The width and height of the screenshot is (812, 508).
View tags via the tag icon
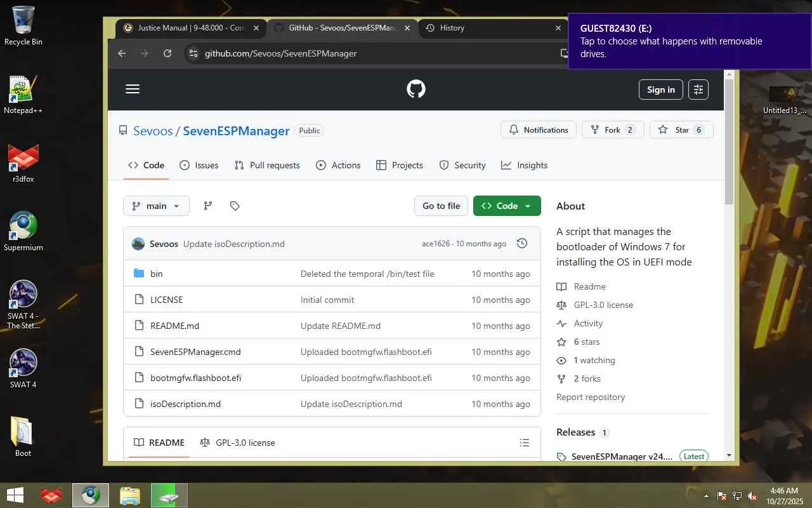coord(235,206)
